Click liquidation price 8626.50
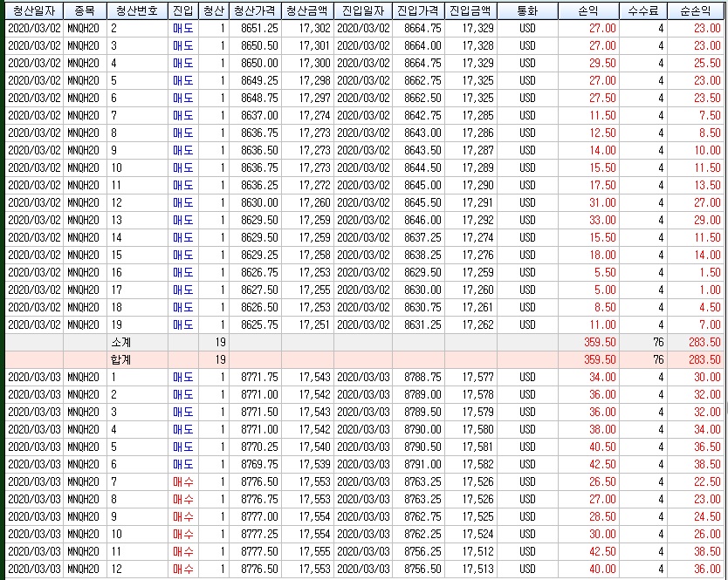The height and width of the screenshot is (580, 728). (x=259, y=307)
